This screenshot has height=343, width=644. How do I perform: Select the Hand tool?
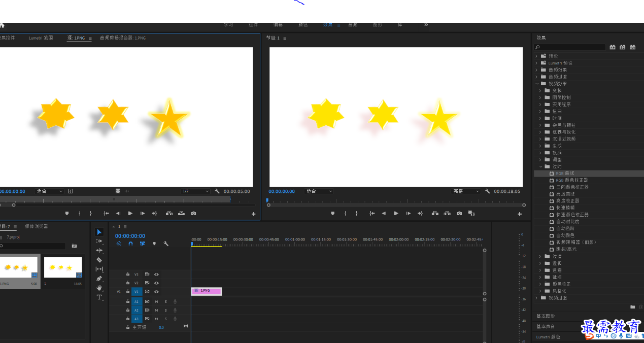point(99,288)
